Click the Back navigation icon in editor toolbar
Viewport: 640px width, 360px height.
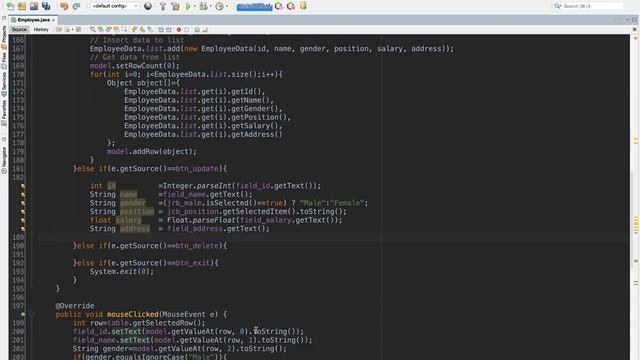click(67, 29)
